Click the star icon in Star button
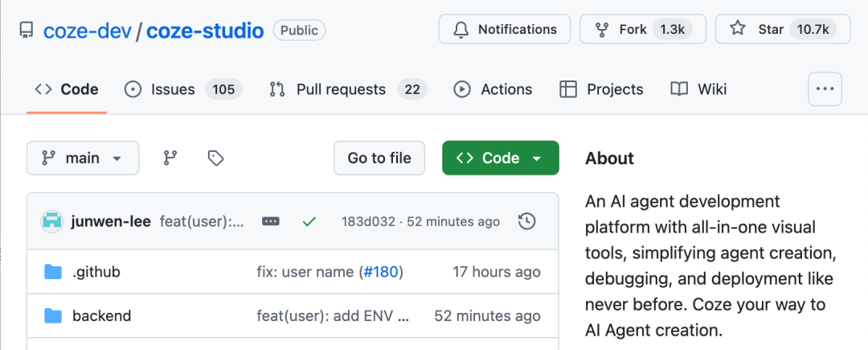The width and height of the screenshot is (868, 350). coord(737,29)
